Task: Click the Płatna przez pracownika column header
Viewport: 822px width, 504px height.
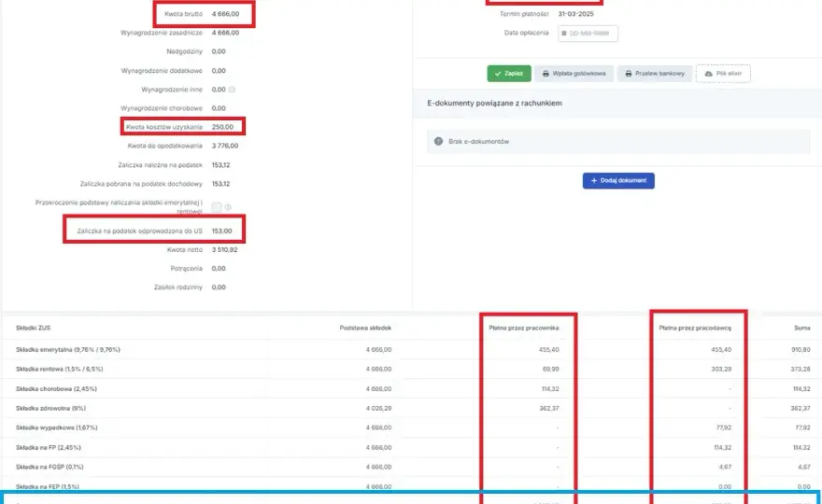Action: tap(524, 328)
